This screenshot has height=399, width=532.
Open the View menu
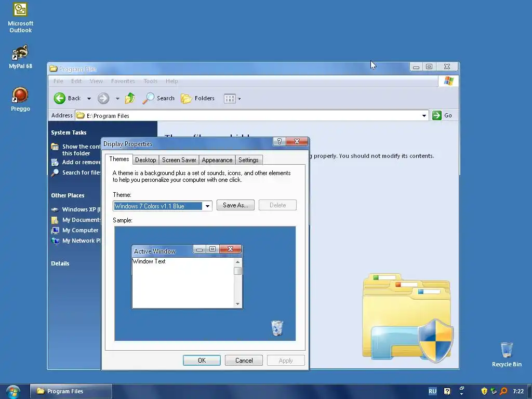96,81
